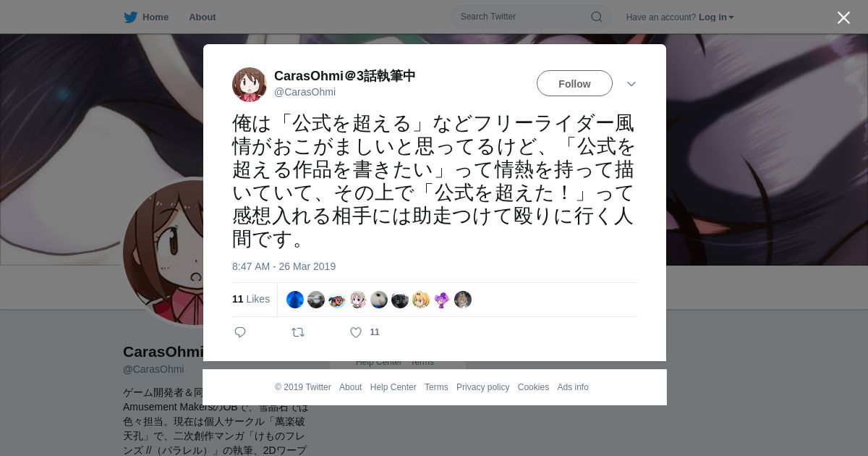Go to Home in navigation bar
Image resolution: width=868 pixels, height=456 pixels.
[x=156, y=17]
